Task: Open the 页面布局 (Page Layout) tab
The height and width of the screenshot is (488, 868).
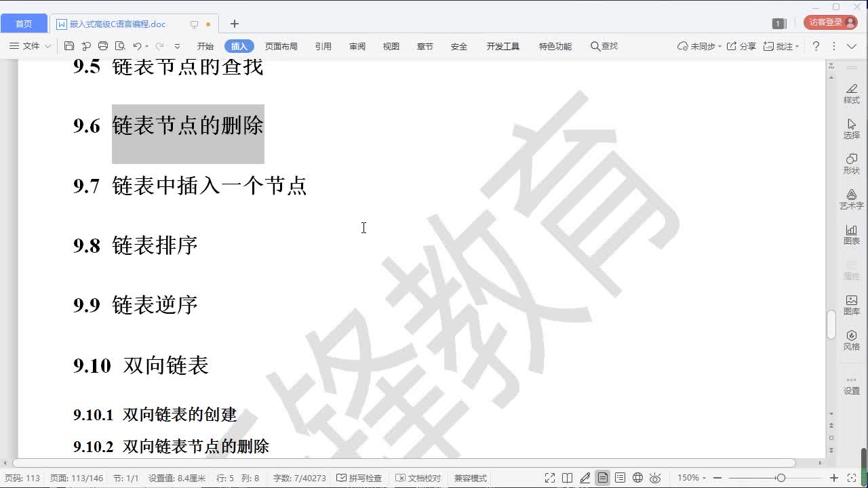Action: tap(281, 46)
